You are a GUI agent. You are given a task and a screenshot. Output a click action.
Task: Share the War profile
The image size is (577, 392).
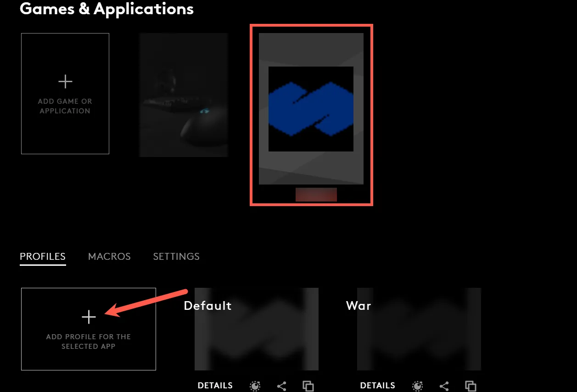[444, 386]
